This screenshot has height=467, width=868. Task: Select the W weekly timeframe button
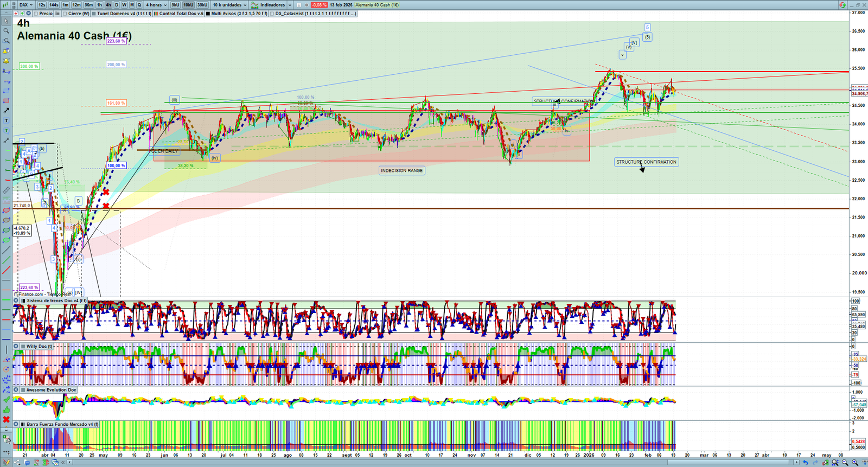coord(124,5)
